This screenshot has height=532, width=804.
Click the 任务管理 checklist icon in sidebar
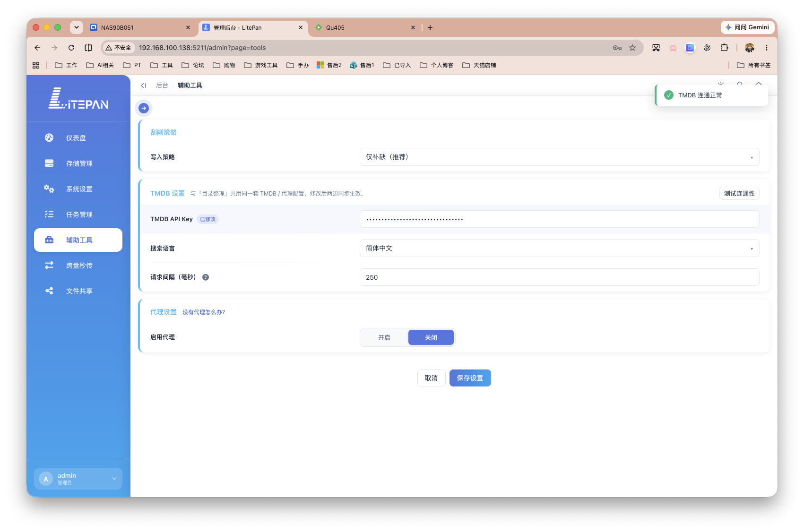point(49,214)
